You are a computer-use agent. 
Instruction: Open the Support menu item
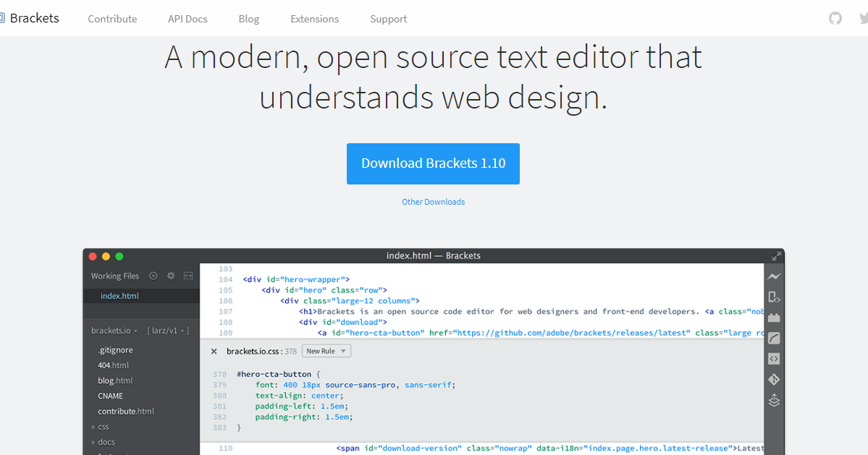(389, 19)
